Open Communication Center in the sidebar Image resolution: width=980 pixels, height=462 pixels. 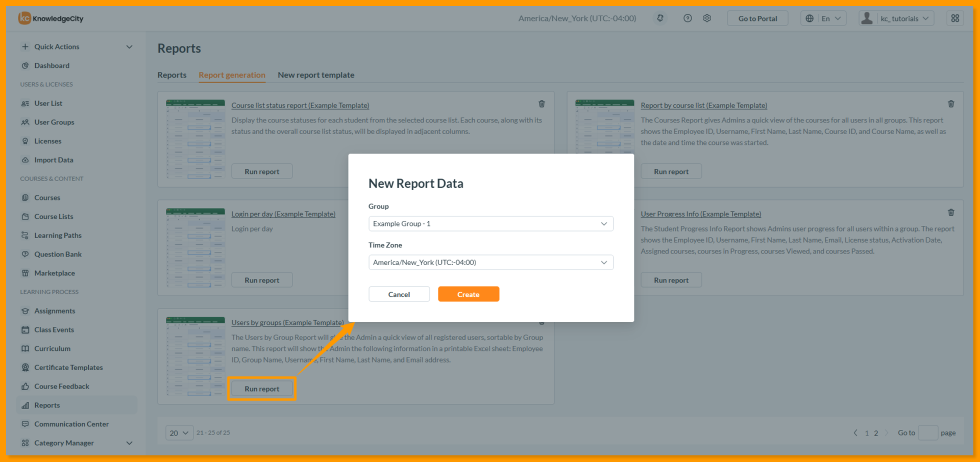point(71,424)
